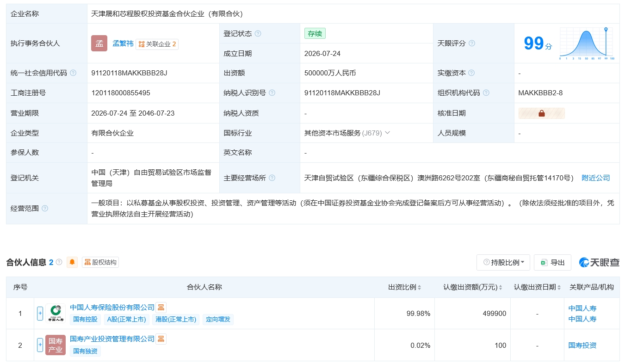
Task: Click the organization code MAKKBBB2-8
Action: [x=541, y=93]
